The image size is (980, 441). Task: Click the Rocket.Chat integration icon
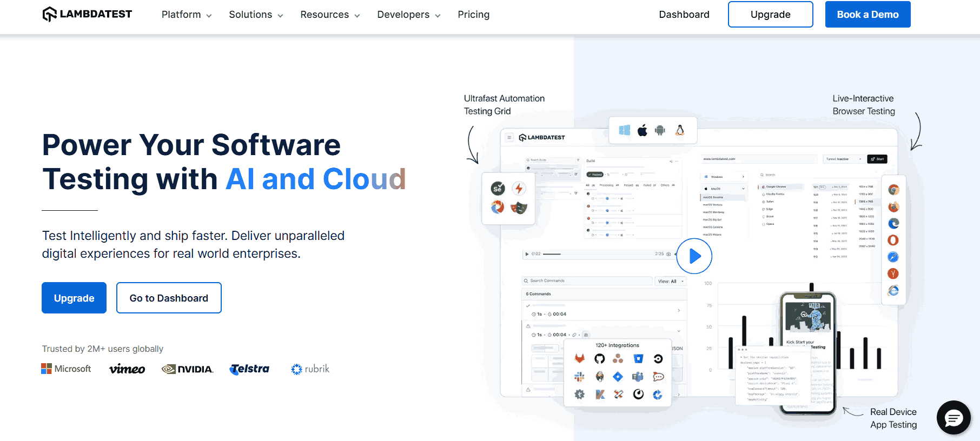coord(658,377)
